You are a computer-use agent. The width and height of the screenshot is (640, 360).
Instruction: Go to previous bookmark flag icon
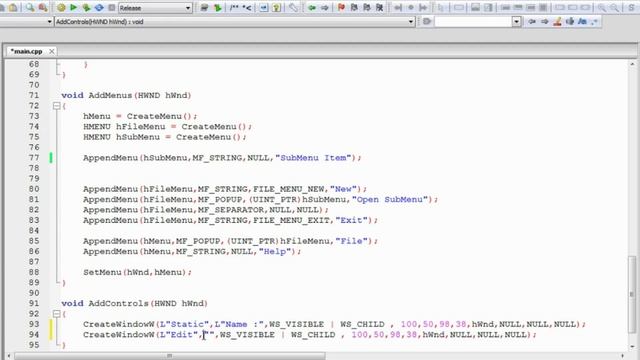point(354,7)
